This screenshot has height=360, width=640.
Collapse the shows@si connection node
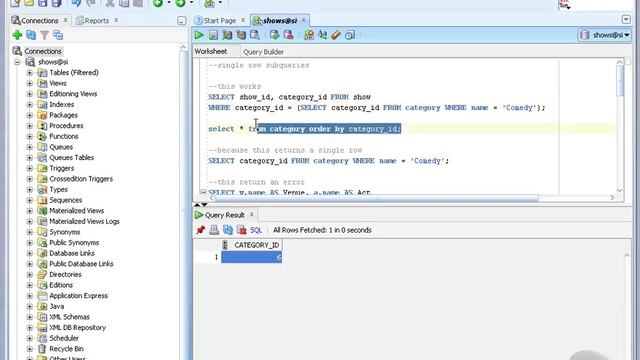point(17,62)
